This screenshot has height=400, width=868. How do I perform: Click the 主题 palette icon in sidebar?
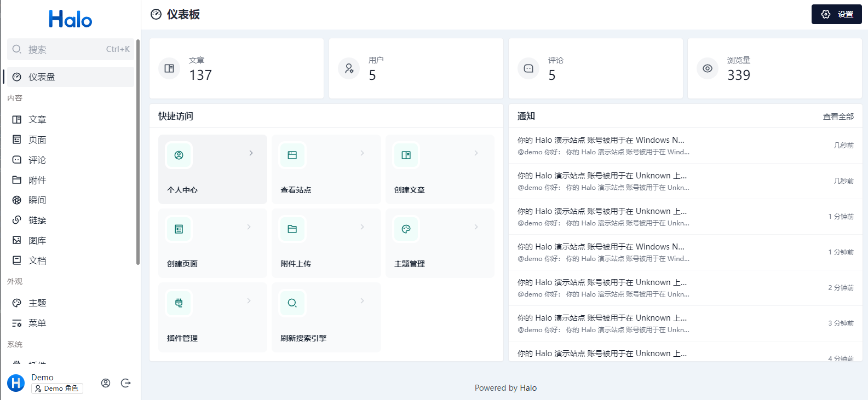pyautogui.click(x=17, y=303)
